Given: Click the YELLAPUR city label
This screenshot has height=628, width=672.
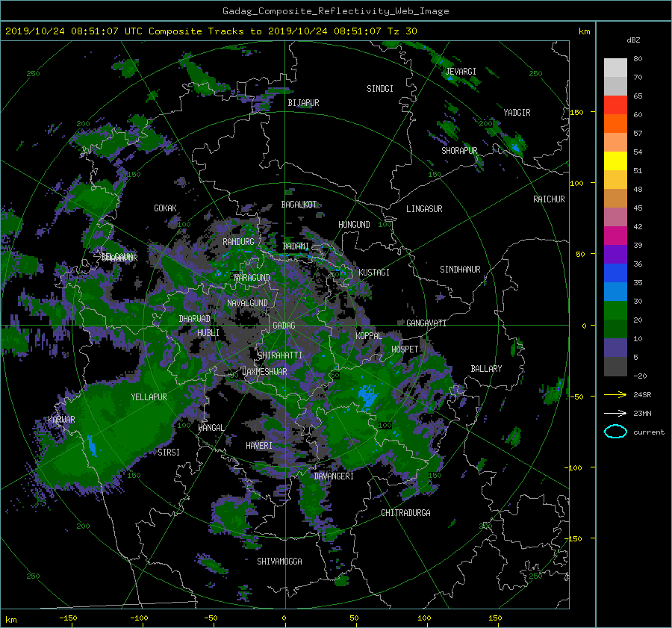Looking at the screenshot, I should pos(149,397).
